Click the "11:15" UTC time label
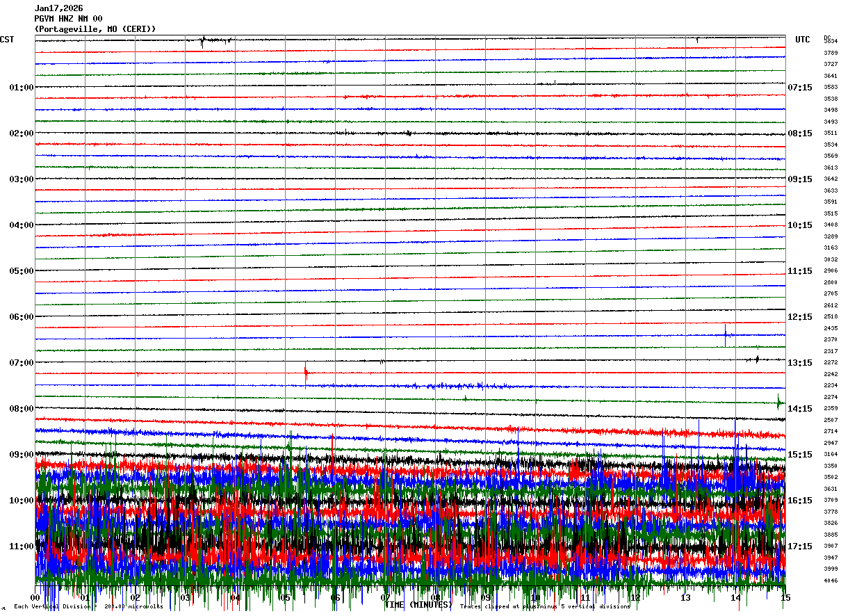 800,271
